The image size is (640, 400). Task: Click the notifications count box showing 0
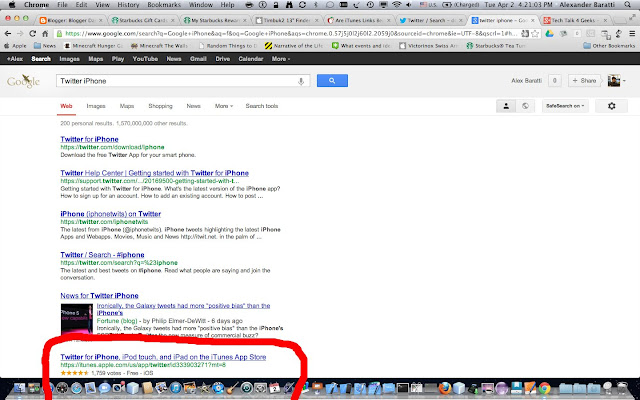point(554,81)
